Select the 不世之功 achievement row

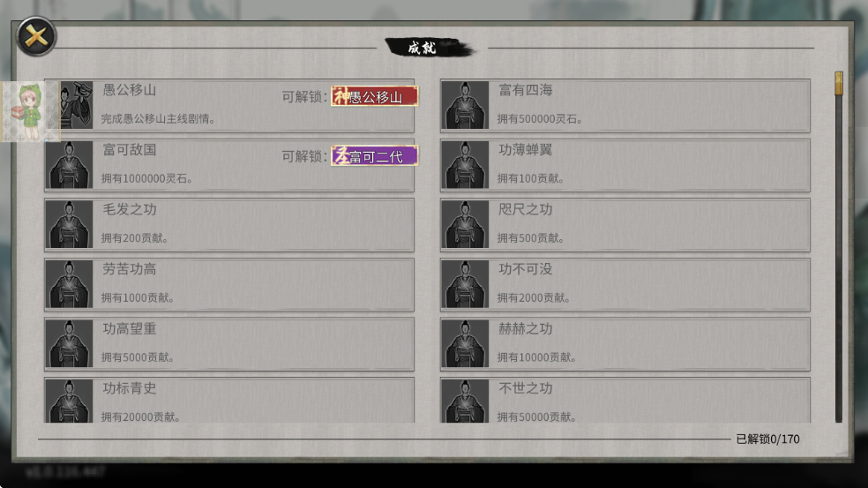point(625,400)
